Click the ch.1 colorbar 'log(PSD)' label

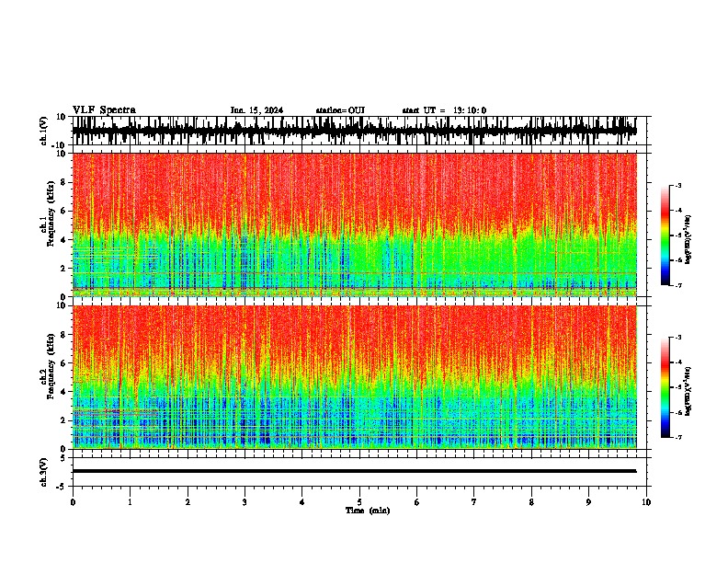688,240
